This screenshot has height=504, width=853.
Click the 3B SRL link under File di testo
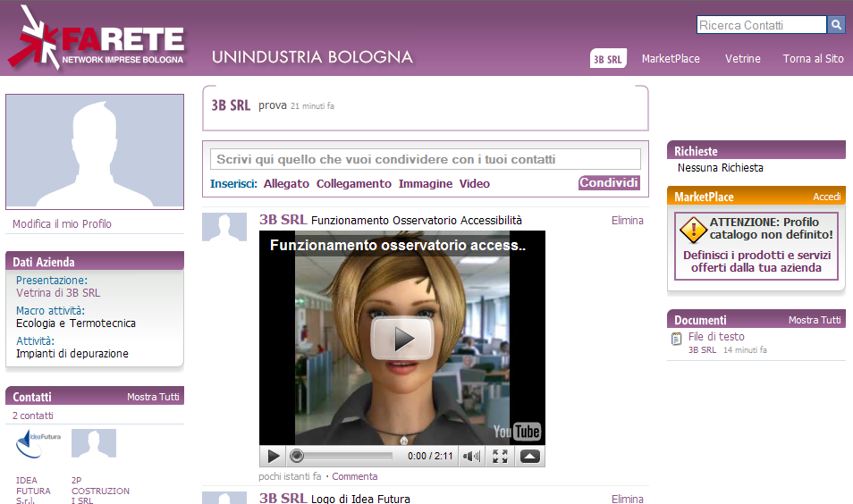pos(702,350)
